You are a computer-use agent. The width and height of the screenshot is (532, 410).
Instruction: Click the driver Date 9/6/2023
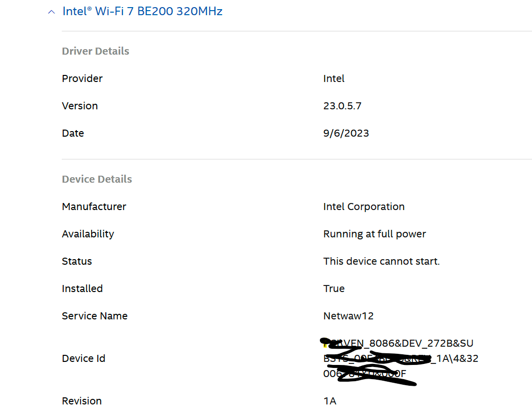[x=346, y=133]
